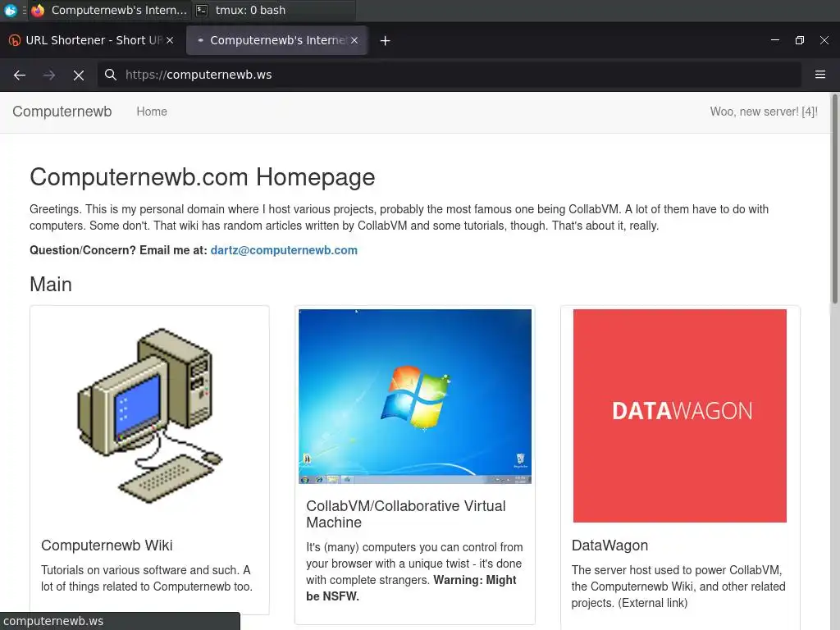This screenshot has width=840, height=630.
Task: Open the CollabVM/Collaborative Virtual Machine title
Action: (x=406, y=514)
